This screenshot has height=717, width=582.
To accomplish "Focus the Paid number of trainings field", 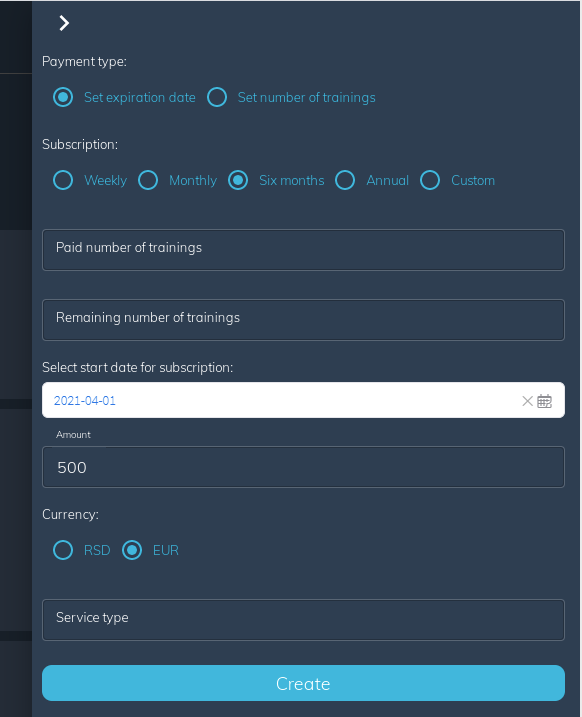I will pyautogui.click(x=303, y=250).
